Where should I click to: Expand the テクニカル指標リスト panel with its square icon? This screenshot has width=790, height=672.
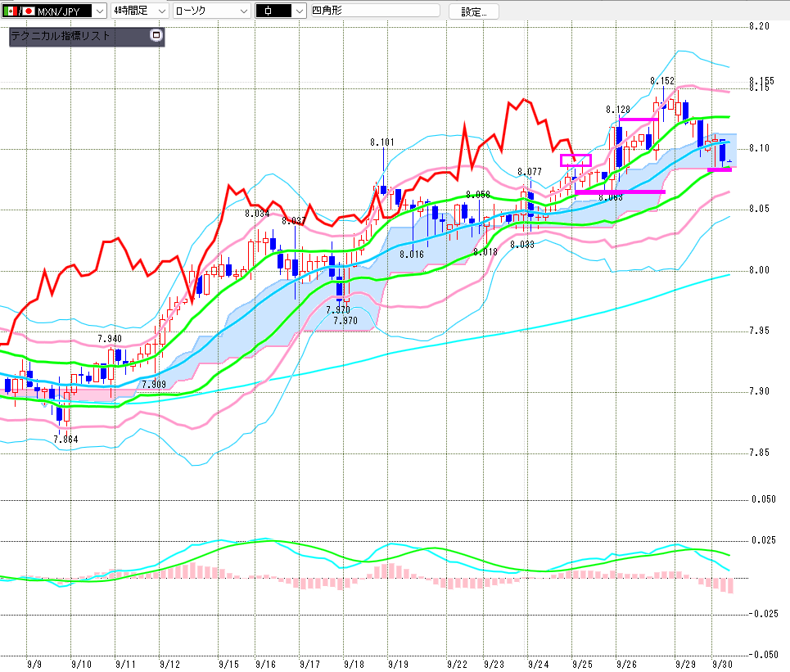(157, 36)
